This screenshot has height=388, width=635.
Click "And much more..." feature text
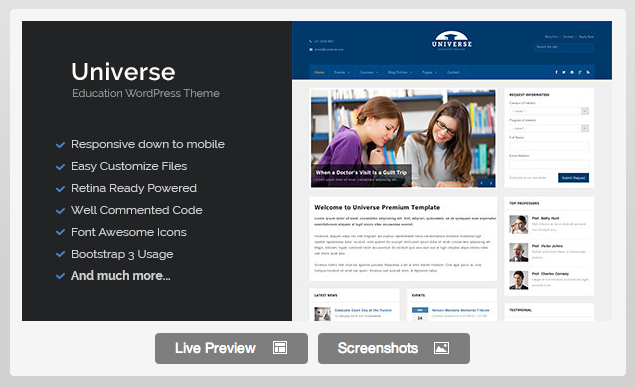point(121,276)
